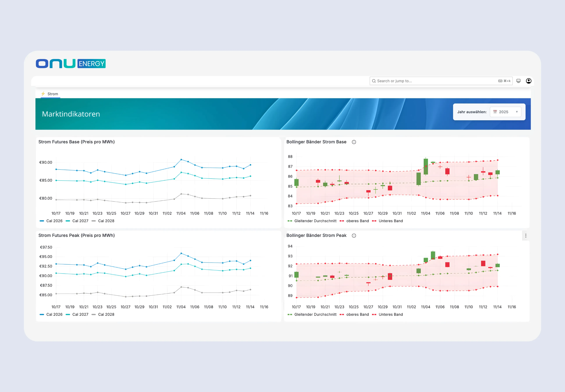Click the Strom lightning bolt icon

click(x=43, y=94)
